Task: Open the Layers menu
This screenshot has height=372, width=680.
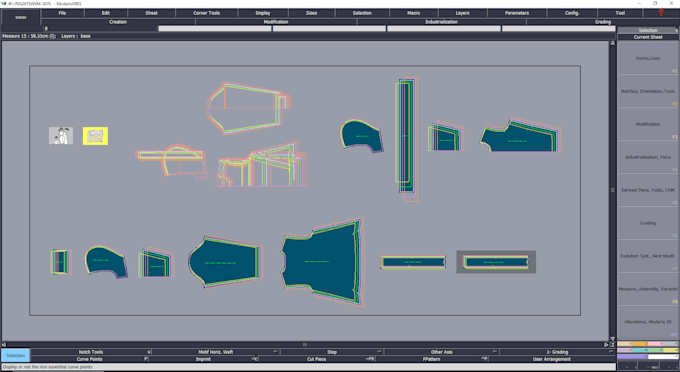Action: coord(462,13)
